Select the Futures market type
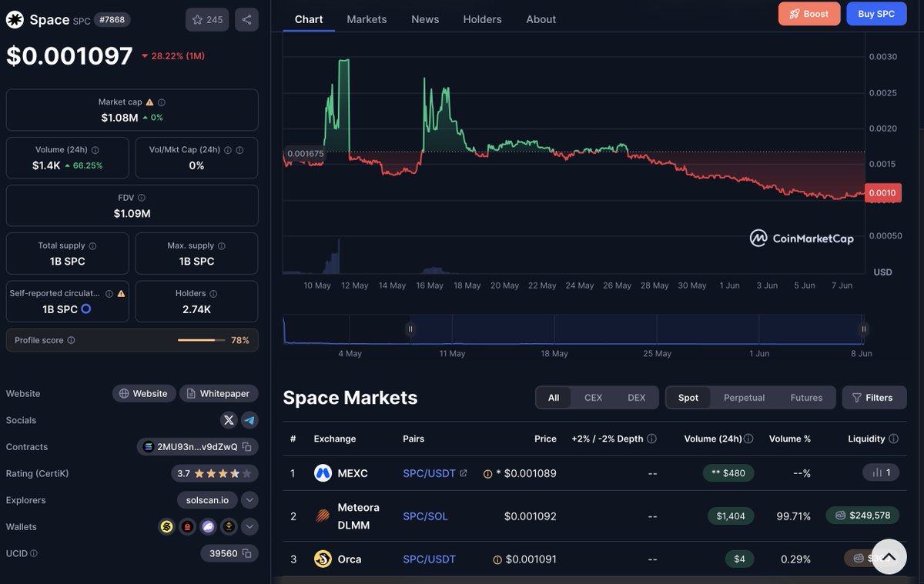 coord(806,398)
